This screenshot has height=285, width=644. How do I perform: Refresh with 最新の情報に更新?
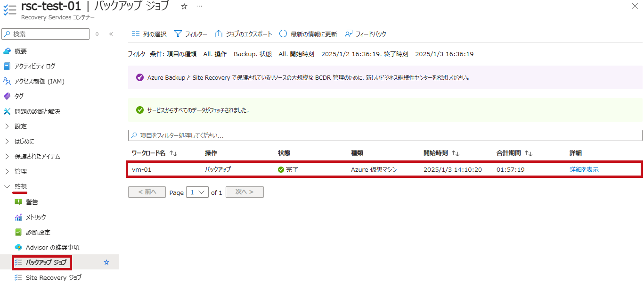(x=308, y=34)
